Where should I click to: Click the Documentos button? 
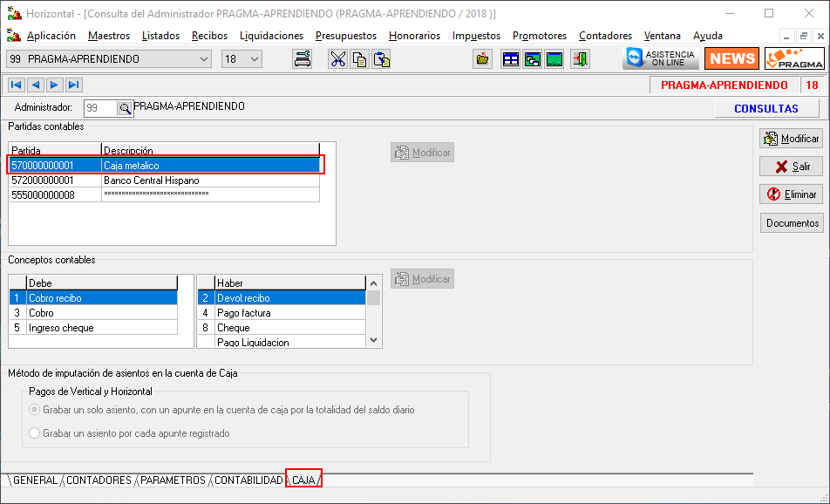point(793,223)
